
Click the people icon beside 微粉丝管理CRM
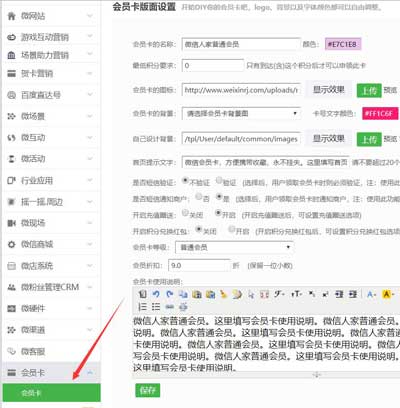pyautogui.click(x=11, y=287)
